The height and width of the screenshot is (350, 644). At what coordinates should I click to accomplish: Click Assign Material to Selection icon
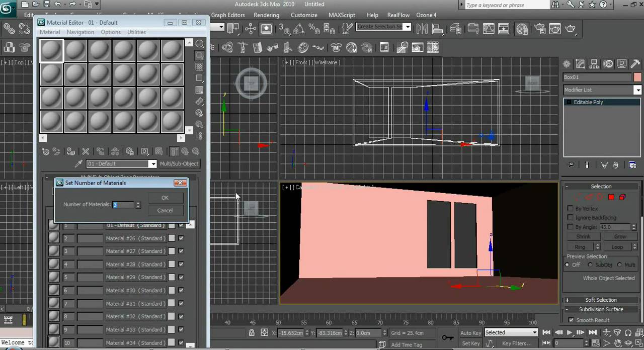(x=71, y=151)
